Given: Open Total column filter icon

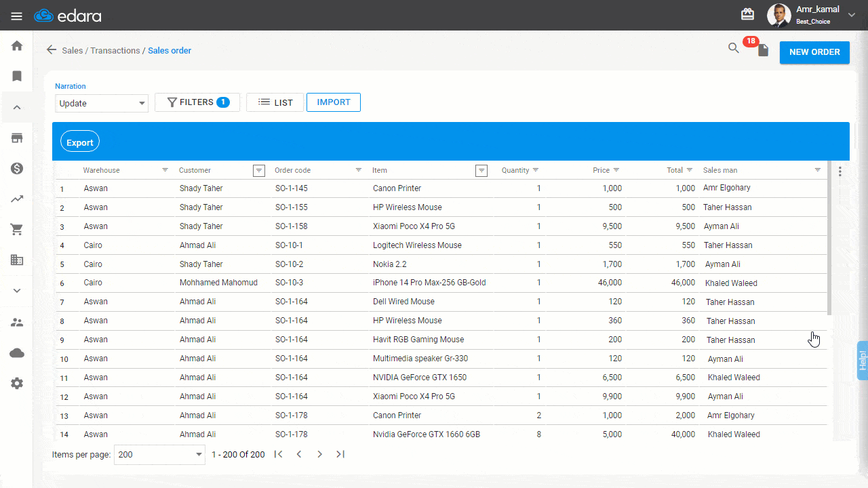Looking at the screenshot, I should pyautogui.click(x=690, y=170).
